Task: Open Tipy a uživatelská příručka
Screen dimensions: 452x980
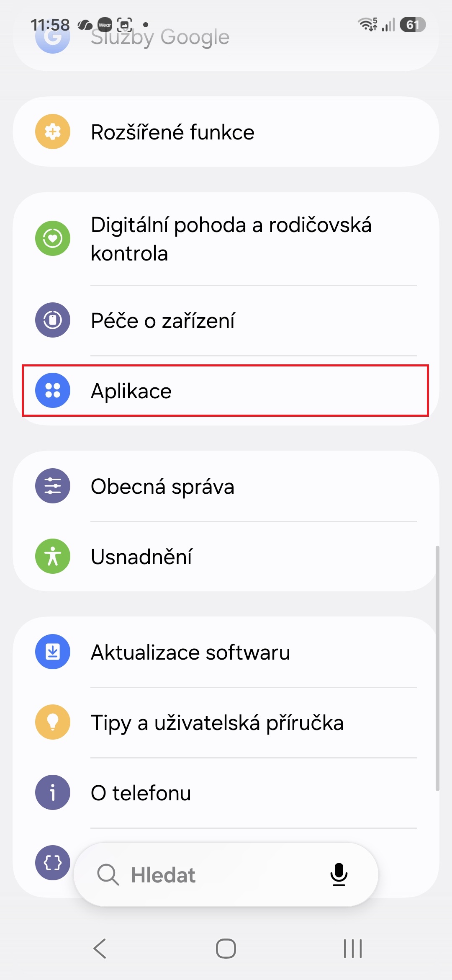Action: click(226, 722)
